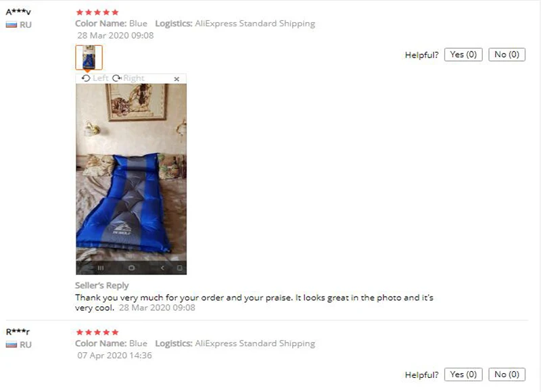Click the Russian flag beside A***v

[11, 25]
